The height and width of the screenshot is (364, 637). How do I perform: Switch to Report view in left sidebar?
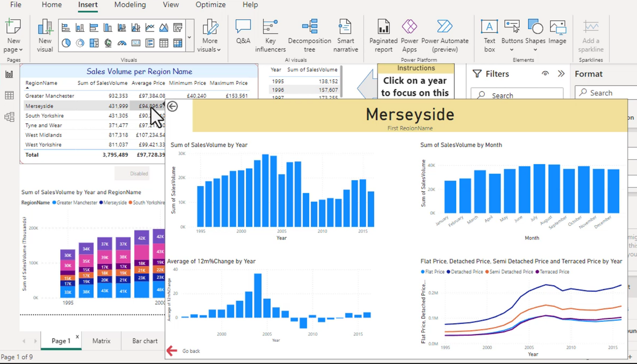coord(9,74)
